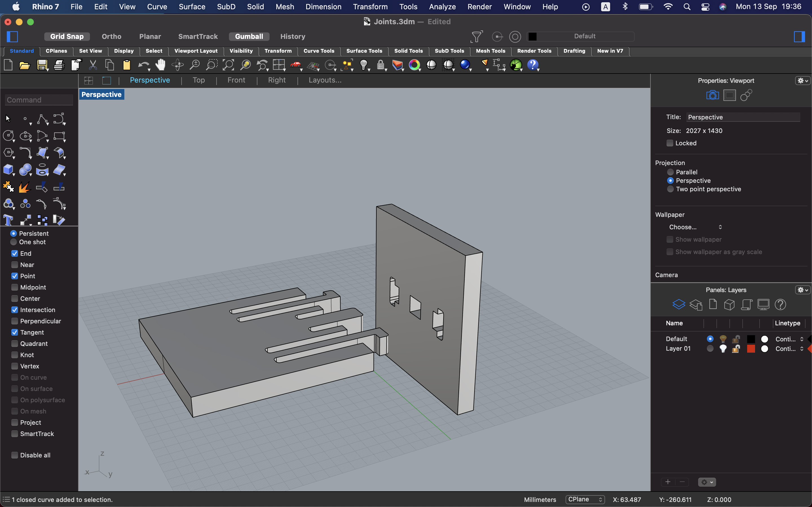Viewport: 812px width, 507px height.
Task: Select the Pan hand tool
Action: 161,65
